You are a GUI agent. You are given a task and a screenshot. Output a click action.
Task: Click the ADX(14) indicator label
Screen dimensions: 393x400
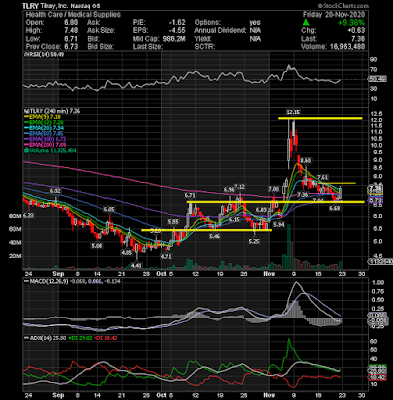(x=38, y=338)
